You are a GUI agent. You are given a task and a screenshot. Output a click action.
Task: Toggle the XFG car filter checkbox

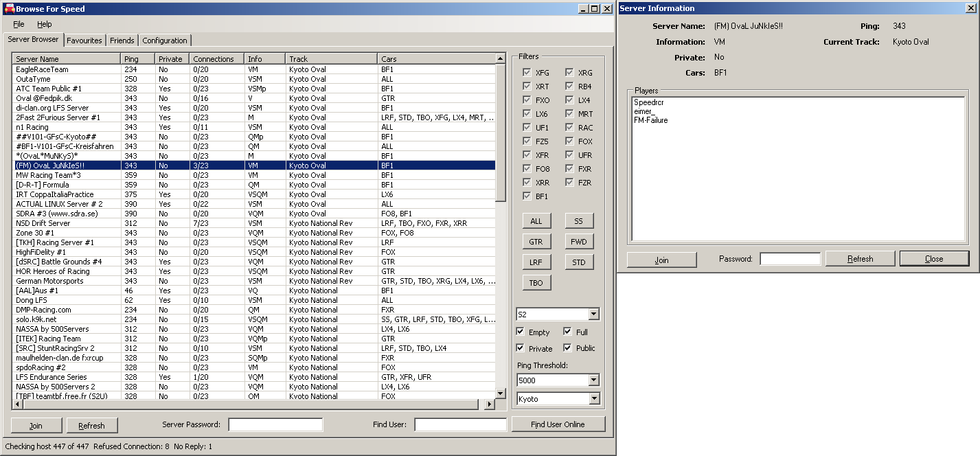point(527,72)
